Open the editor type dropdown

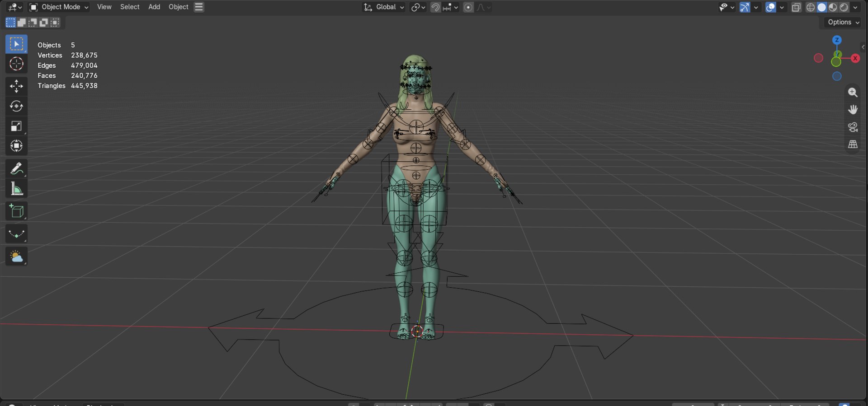(x=15, y=7)
